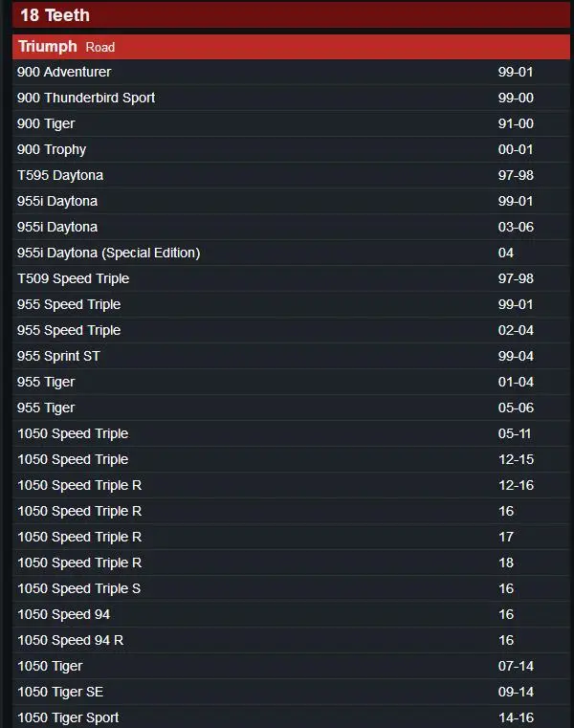This screenshot has width=574, height=728.
Task: Click the T509 Speed Triple entry
Action: tap(73, 278)
